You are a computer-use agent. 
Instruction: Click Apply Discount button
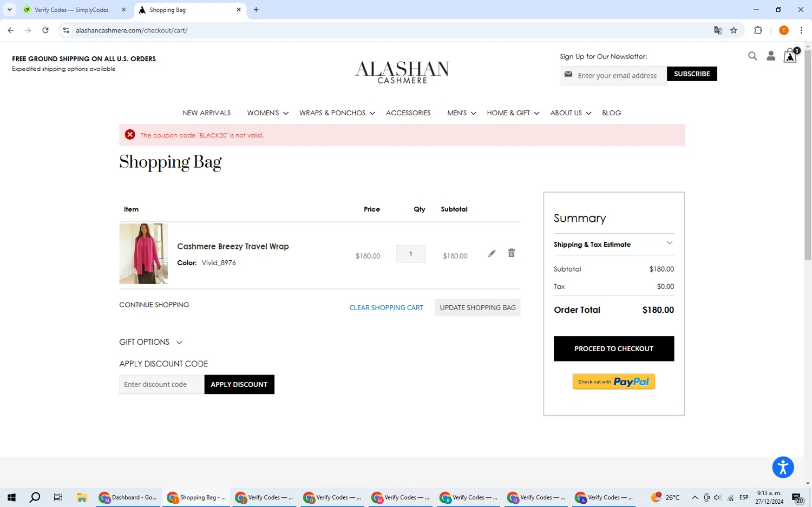239,384
